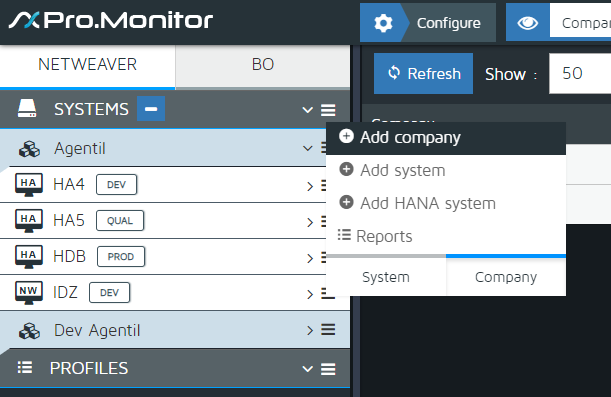611x397 pixels.
Task: Select the HA5 system
Action: [x=69, y=221]
